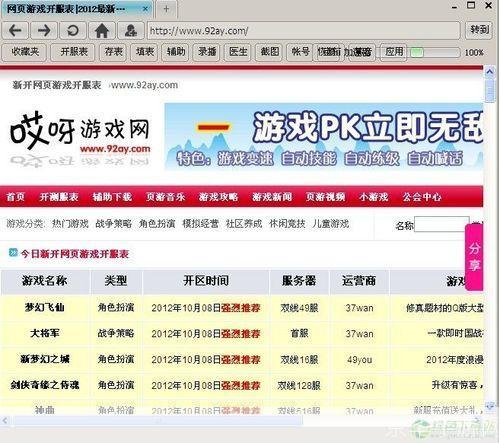Click the vertical scrollbar thumb
Viewport: 500px width, 443px height.
pyautogui.click(x=489, y=90)
